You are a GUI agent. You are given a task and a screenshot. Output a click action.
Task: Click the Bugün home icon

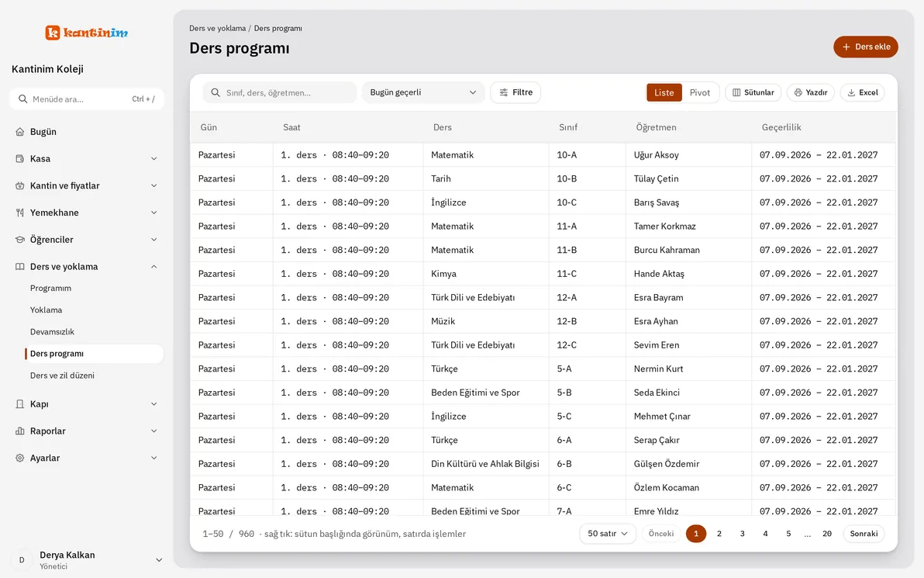coord(20,132)
